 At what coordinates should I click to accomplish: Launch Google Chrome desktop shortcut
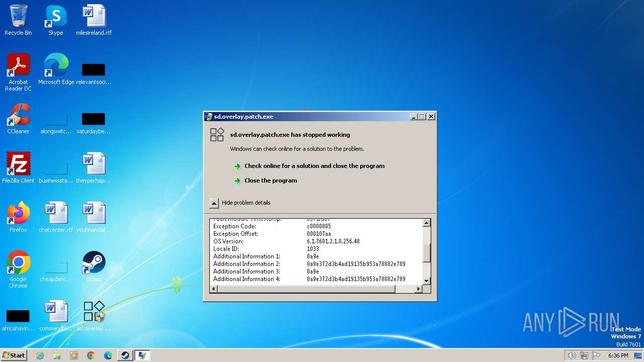pos(18,269)
